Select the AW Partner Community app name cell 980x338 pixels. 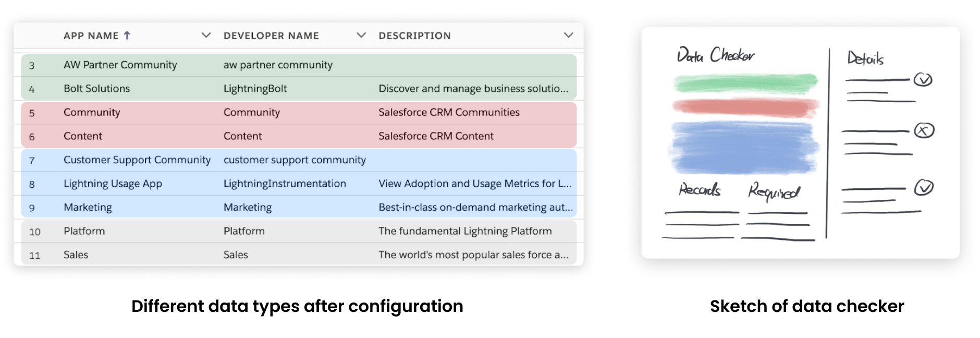(x=120, y=65)
